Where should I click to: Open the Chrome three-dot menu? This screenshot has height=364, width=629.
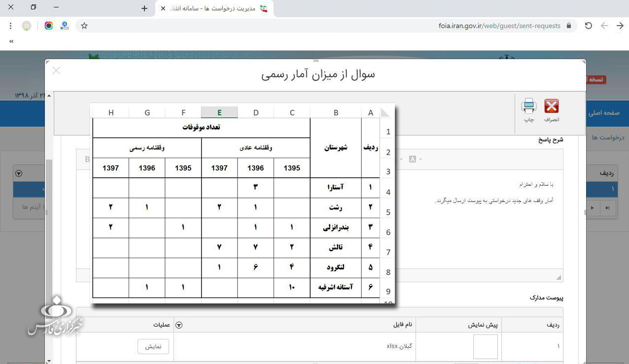click(x=11, y=26)
